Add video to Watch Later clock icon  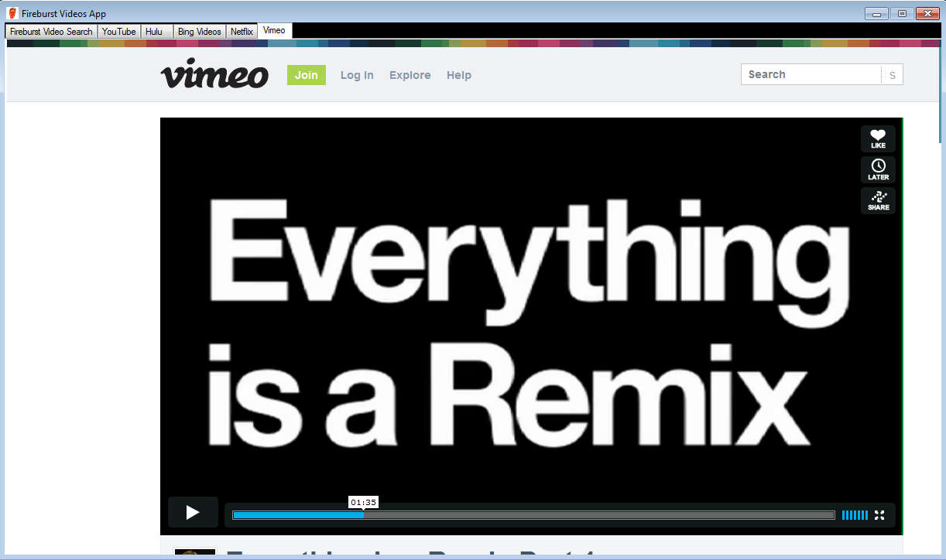click(x=878, y=169)
